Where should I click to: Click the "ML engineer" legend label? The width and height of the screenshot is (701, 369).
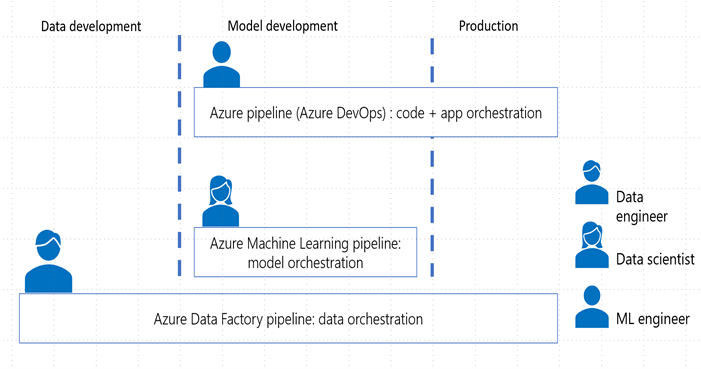tap(653, 319)
